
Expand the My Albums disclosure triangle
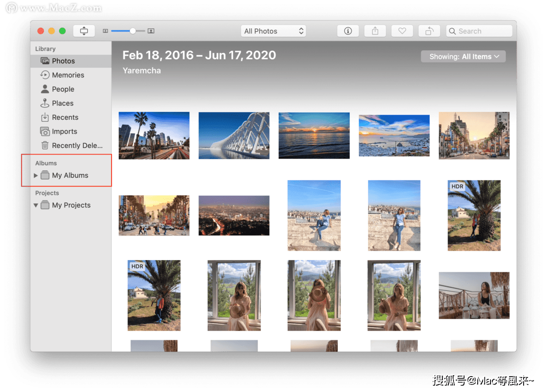coord(36,175)
